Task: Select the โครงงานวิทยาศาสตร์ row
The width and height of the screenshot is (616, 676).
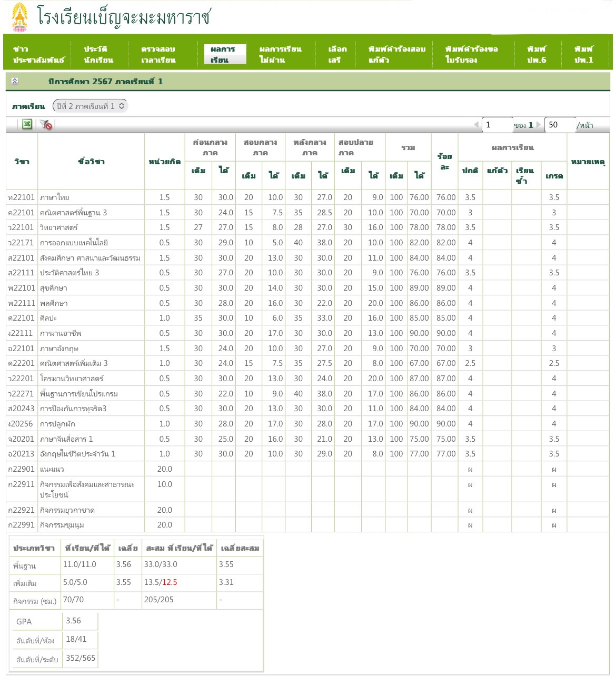Action: [307, 379]
